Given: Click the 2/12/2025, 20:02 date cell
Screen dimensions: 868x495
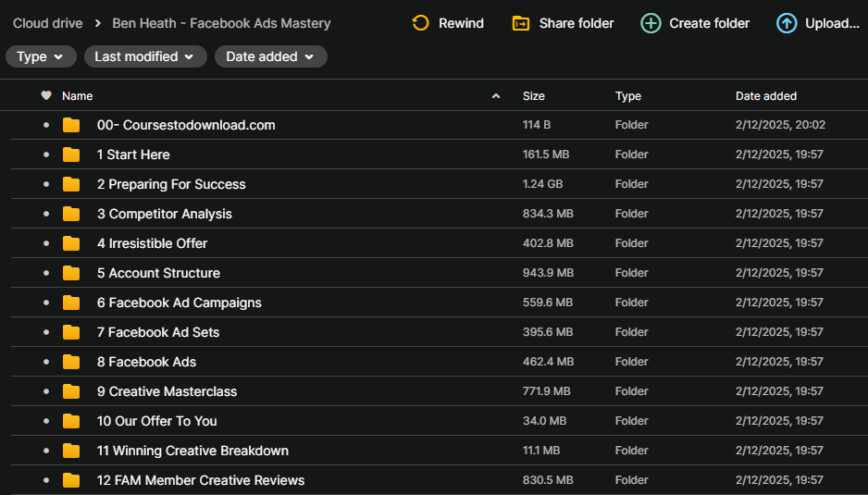Looking at the screenshot, I should (780, 125).
